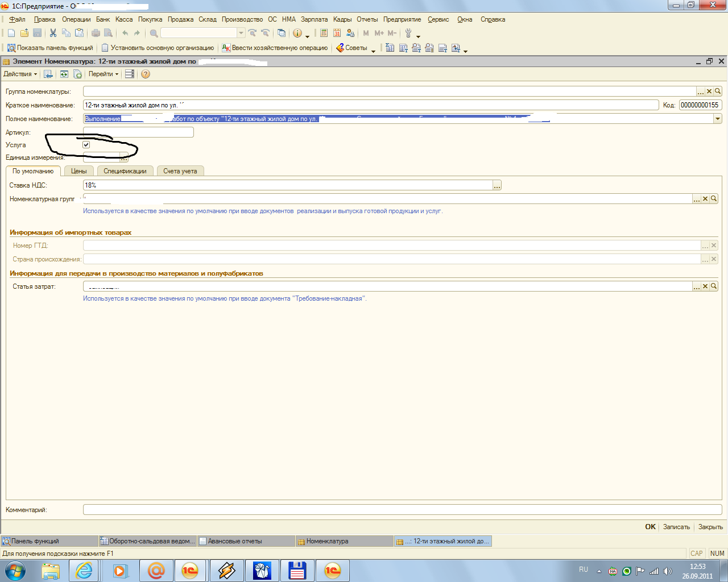This screenshot has height=582, width=728.
Task: Clear the Группа номенклатуры field with X
Action: click(709, 92)
